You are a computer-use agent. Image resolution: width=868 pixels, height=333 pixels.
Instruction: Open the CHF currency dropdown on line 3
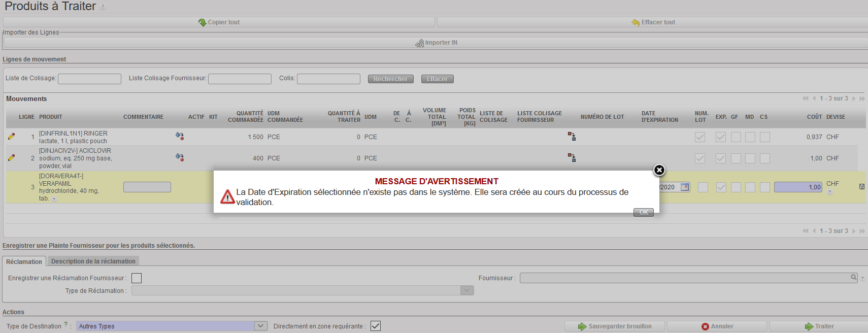830,192
